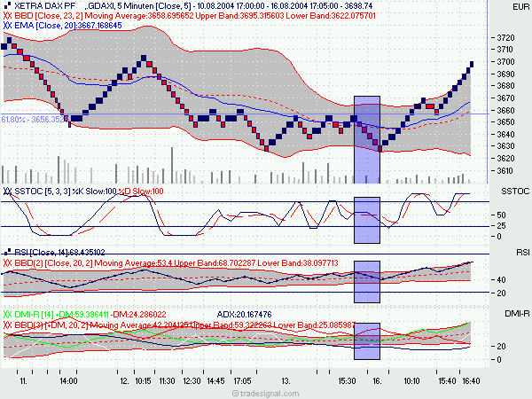532x399 pixels.
Task: Click the 3620 price axis value
Action: 505,159
